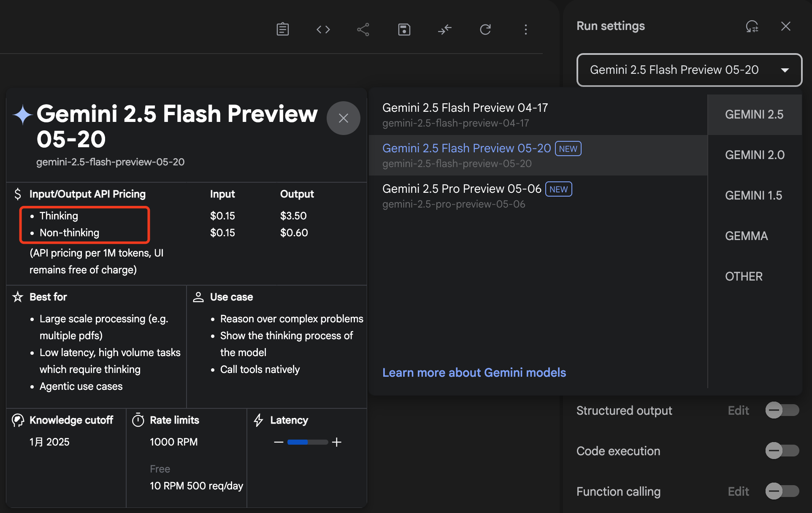Viewport: 812px width, 513px height.
Task: Click the $3.50 output price
Action: (x=293, y=216)
